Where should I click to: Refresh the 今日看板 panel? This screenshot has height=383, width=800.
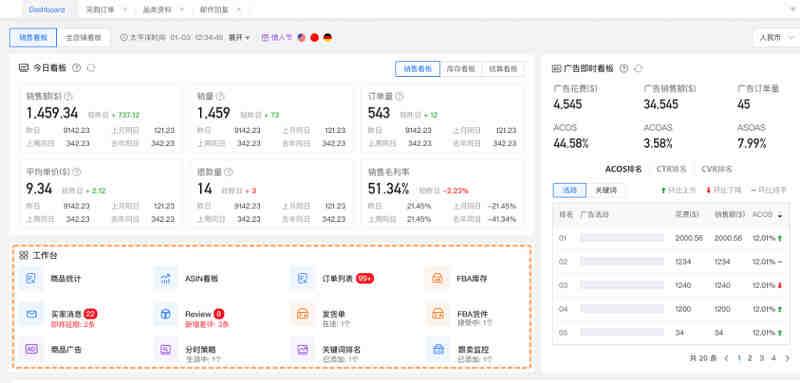[91, 68]
